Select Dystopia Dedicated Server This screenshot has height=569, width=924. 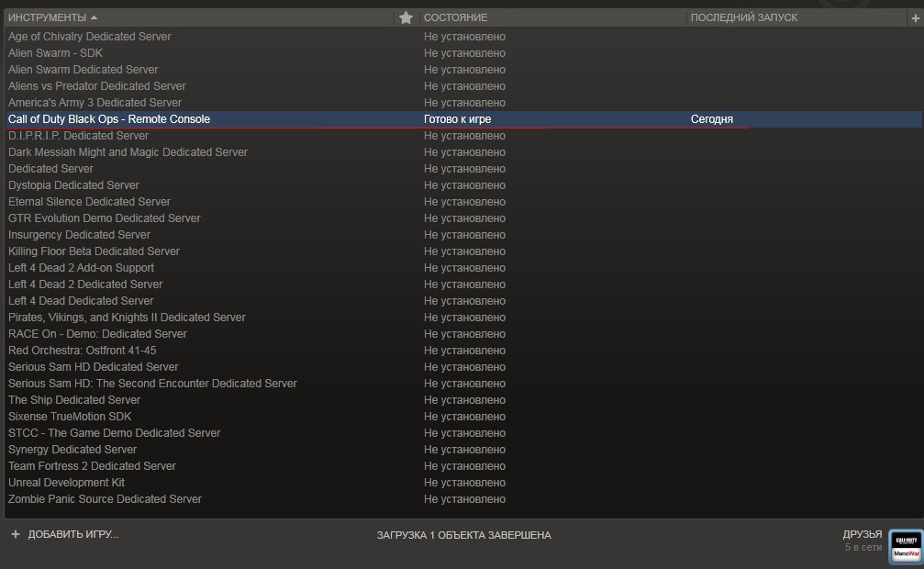pos(73,185)
